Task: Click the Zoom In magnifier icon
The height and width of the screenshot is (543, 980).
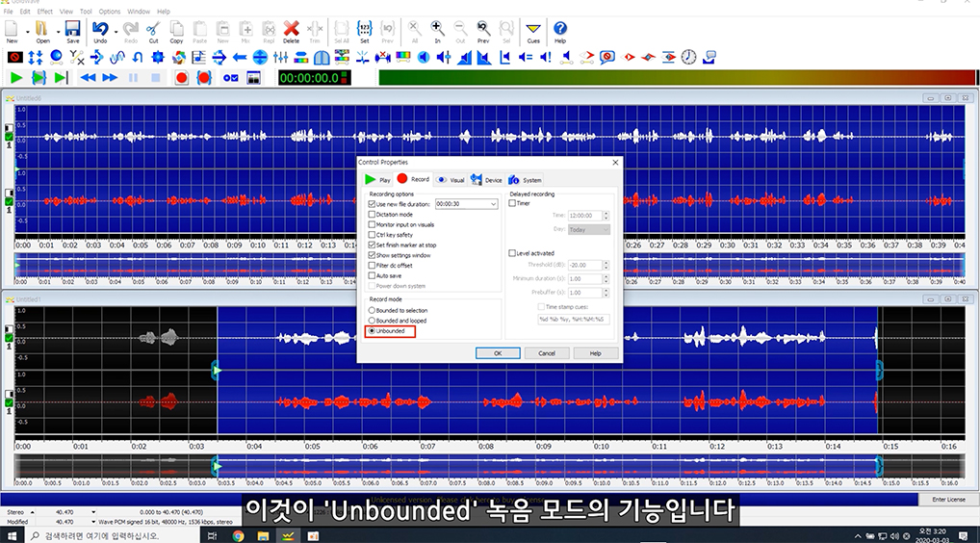Action: click(437, 29)
